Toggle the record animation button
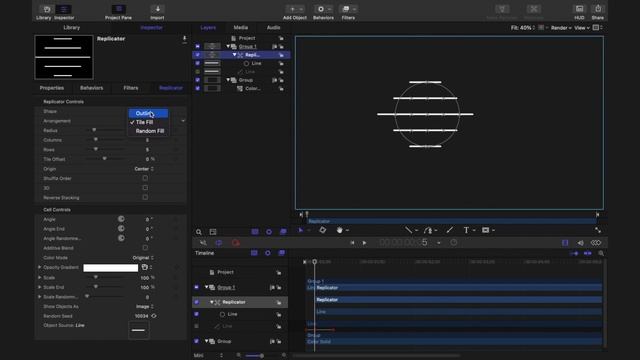The image size is (640, 360). point(236,243)
